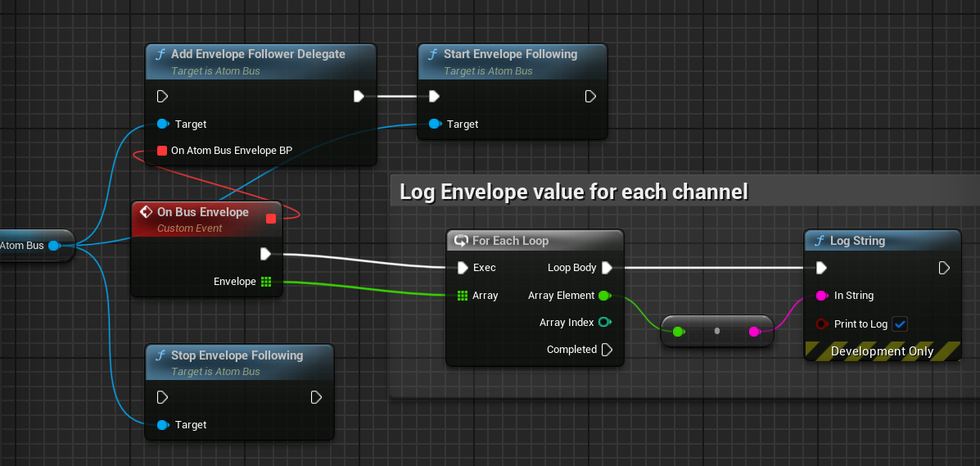Click the For Each Loop node icon

(x=461, y=241)
